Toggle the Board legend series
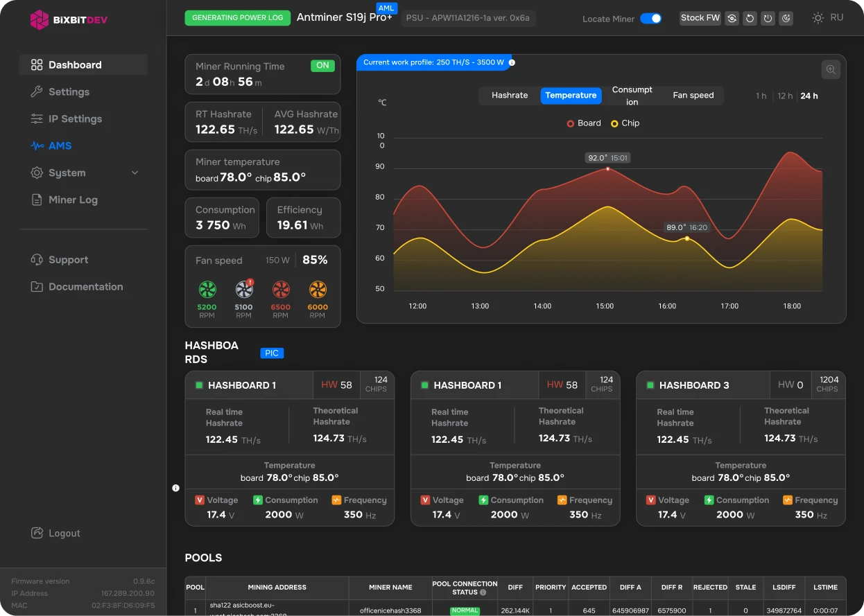 pyautogui.click(x=584, y=123)
